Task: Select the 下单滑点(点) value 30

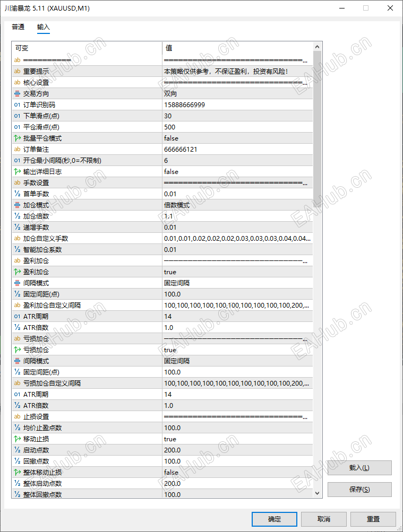Action: (168, 116)
